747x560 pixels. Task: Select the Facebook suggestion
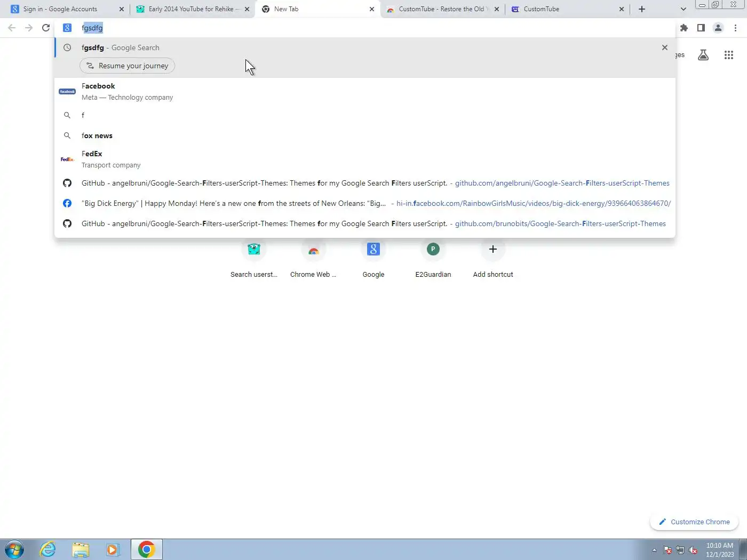click(x=365, y=91)
